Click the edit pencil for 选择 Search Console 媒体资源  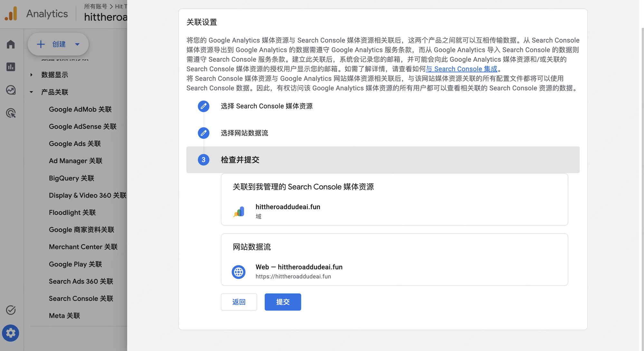204,106
